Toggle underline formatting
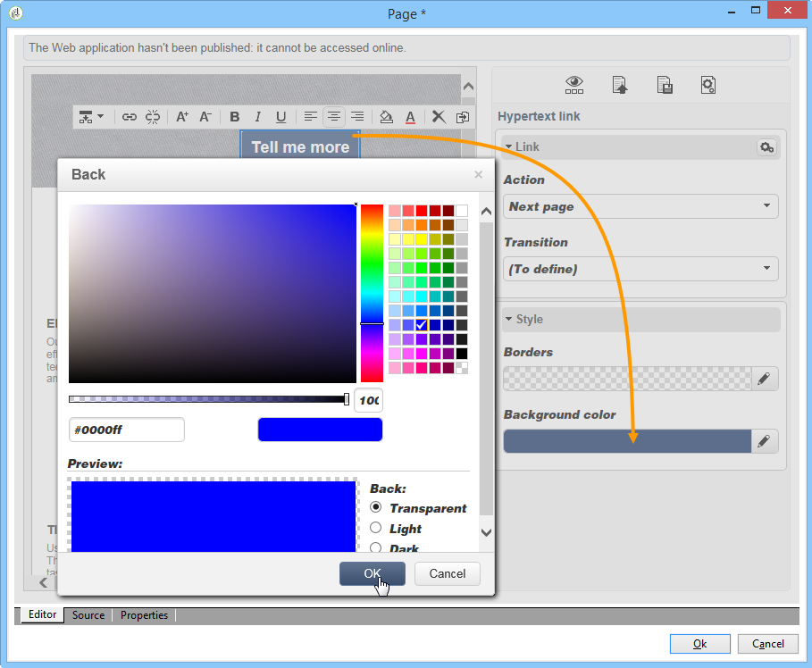 click(280, 117)
